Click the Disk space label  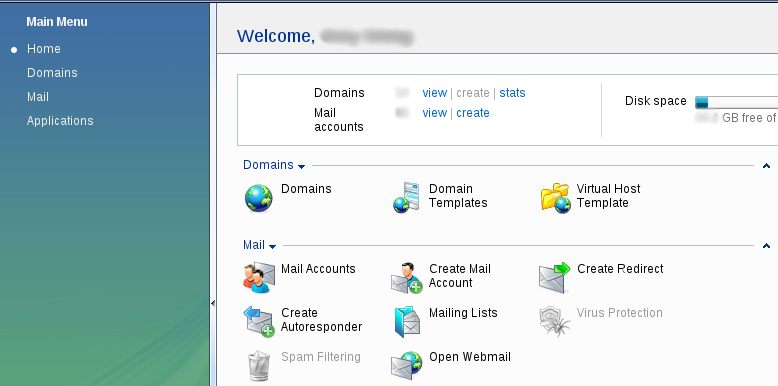click(x=655, y=101)
